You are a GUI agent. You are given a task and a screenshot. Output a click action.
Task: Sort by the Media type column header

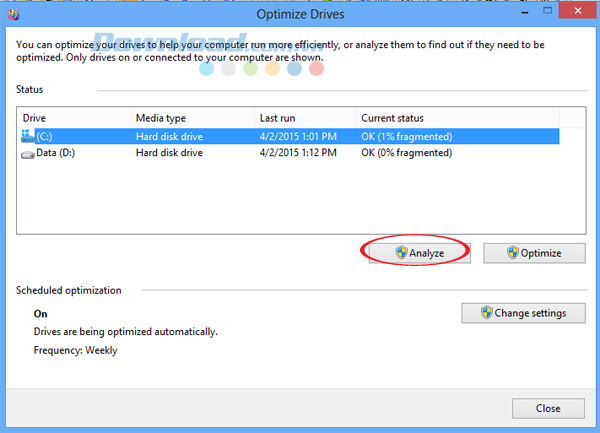pos(192,118)
